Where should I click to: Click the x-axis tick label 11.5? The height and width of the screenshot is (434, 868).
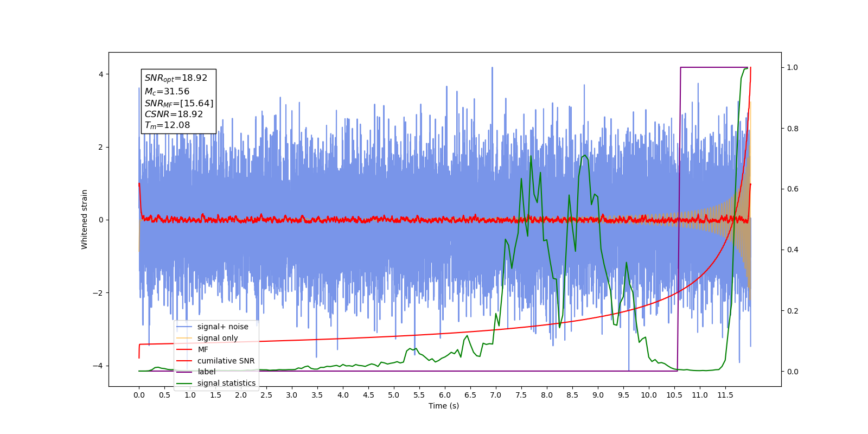pos(725,395)
